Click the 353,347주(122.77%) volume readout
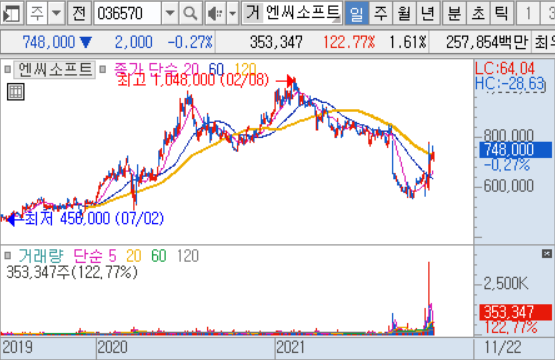 [x=72, y=273]
